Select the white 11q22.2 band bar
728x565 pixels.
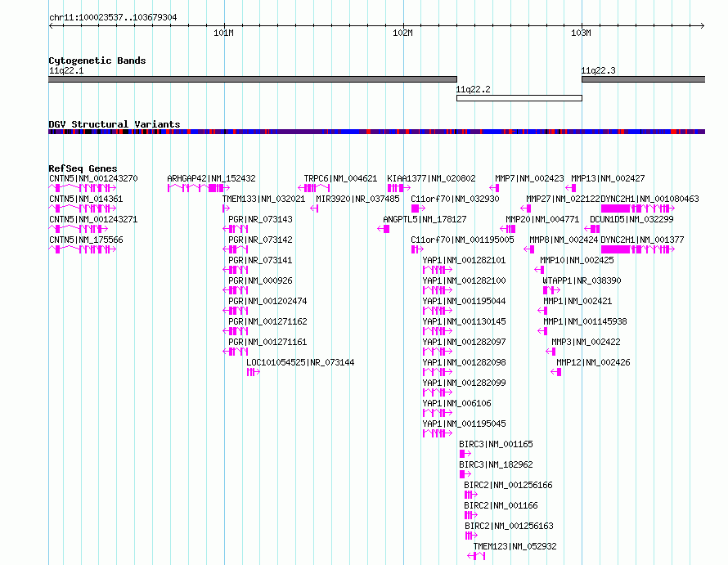click(519, 98)
